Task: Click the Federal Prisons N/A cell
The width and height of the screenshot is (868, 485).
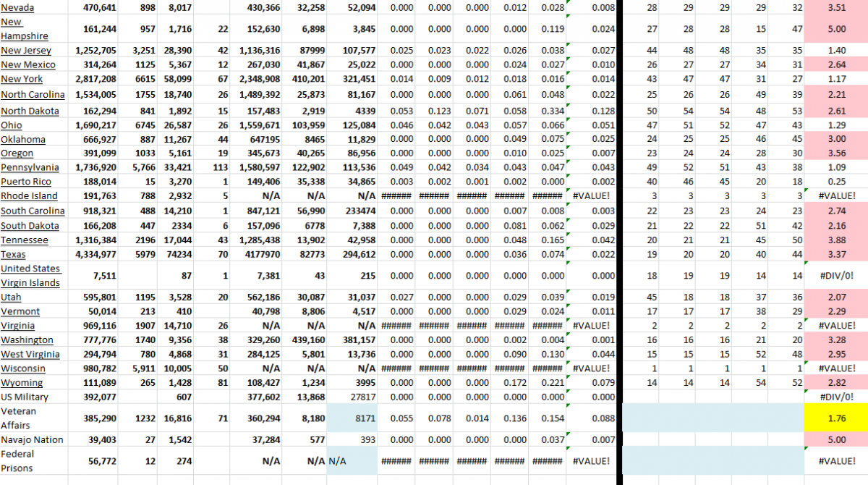Action: (x=339, y=461)
